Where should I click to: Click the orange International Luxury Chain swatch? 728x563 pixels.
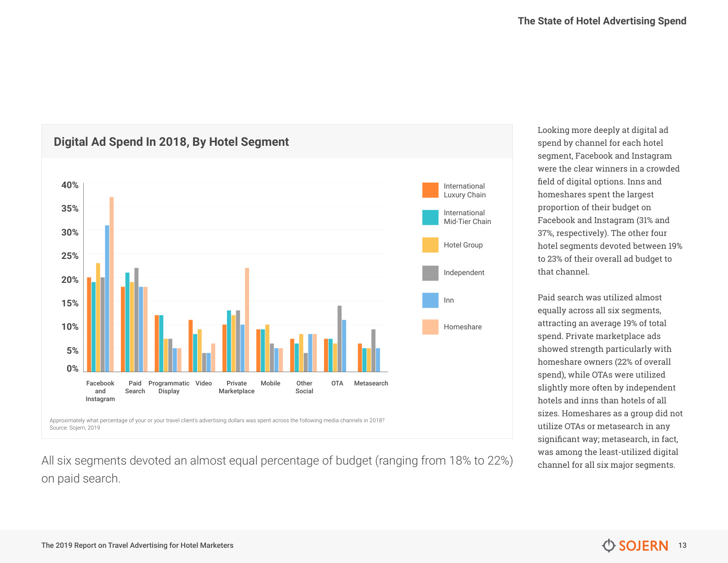[x=430, y=190]
